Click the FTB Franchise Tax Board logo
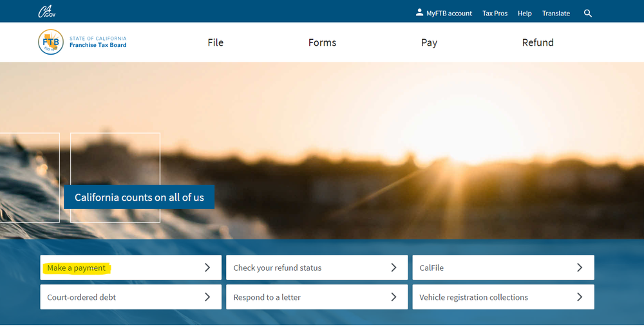The image size is (644, 330). pos(51,42)
